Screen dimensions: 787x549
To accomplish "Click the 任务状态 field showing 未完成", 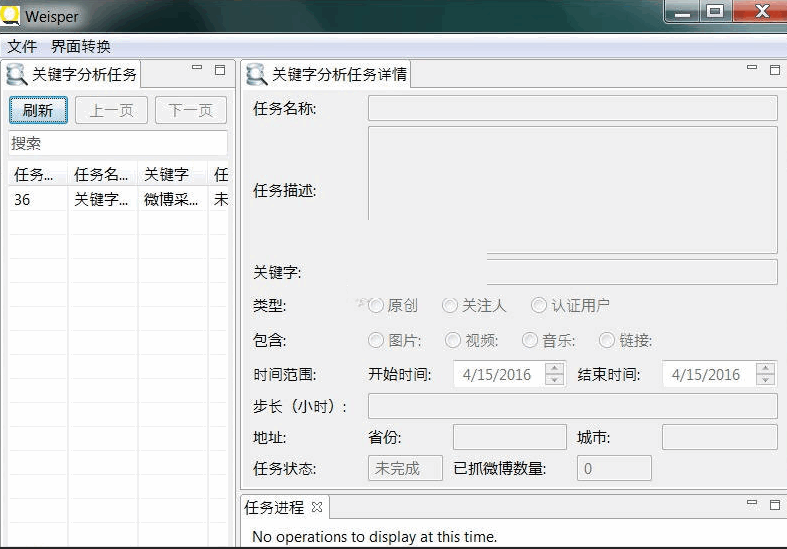I will click(405, 468).
